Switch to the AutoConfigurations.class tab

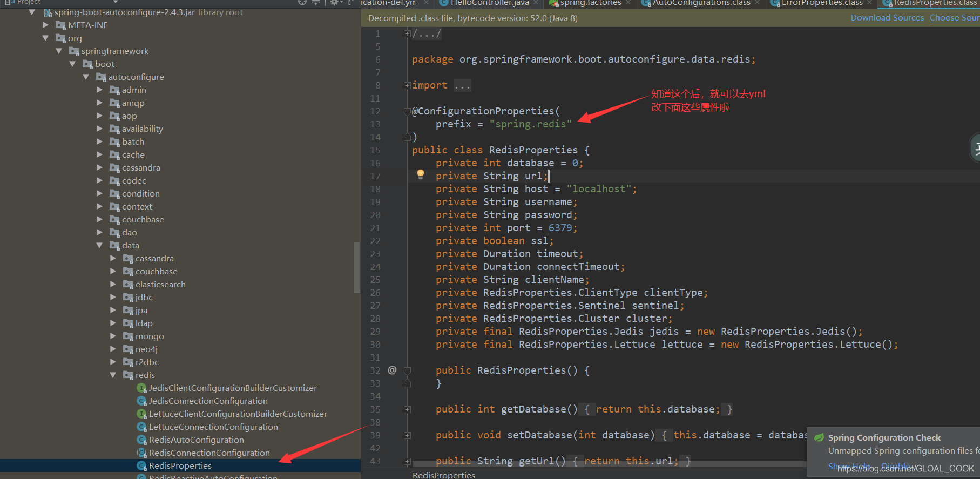pos(701,3)
